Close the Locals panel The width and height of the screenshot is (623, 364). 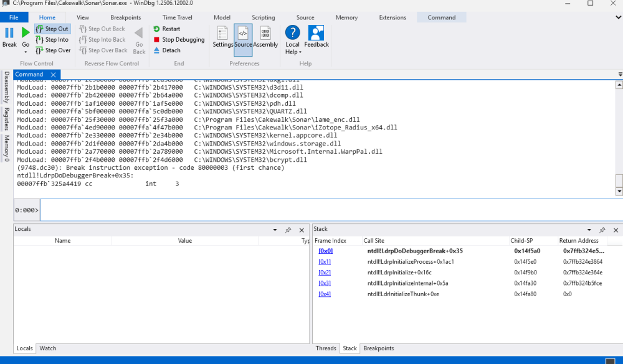[302, 230]
